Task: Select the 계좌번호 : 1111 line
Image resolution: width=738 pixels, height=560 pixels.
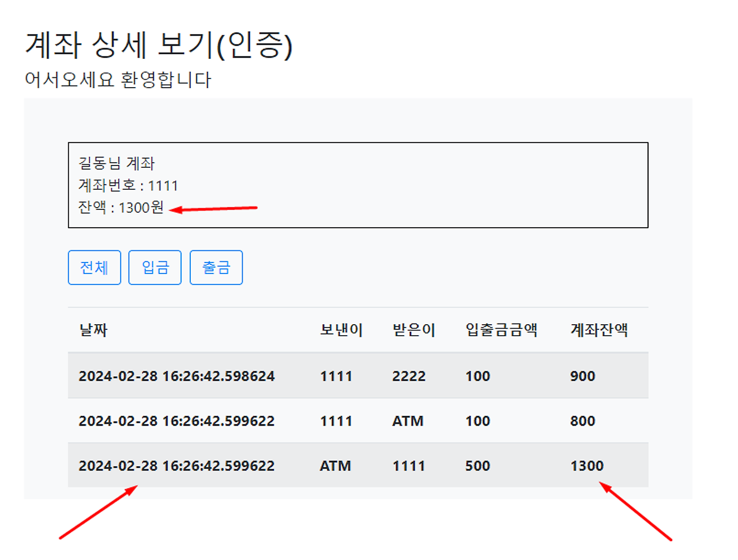Action: point(129,185)
